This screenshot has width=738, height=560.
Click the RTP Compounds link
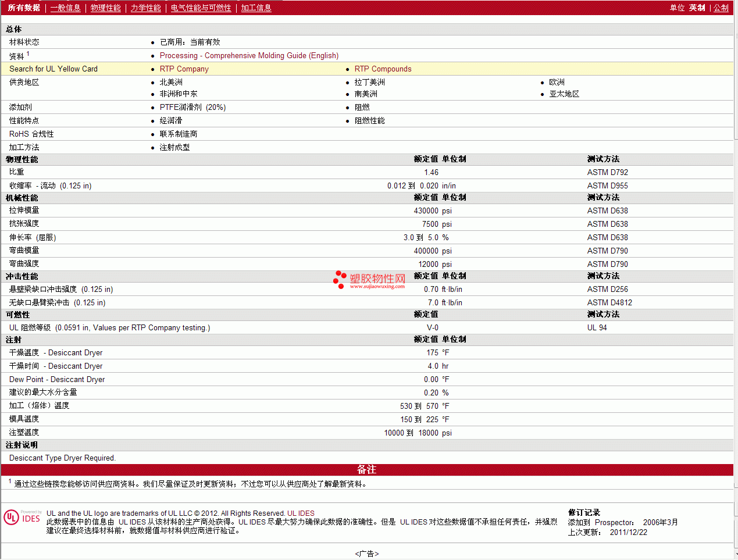383,69
